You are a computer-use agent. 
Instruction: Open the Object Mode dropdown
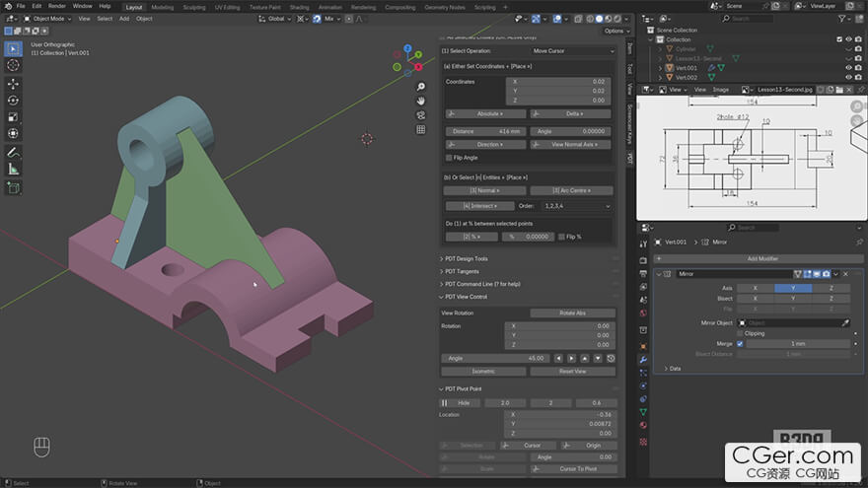(47, 19)
